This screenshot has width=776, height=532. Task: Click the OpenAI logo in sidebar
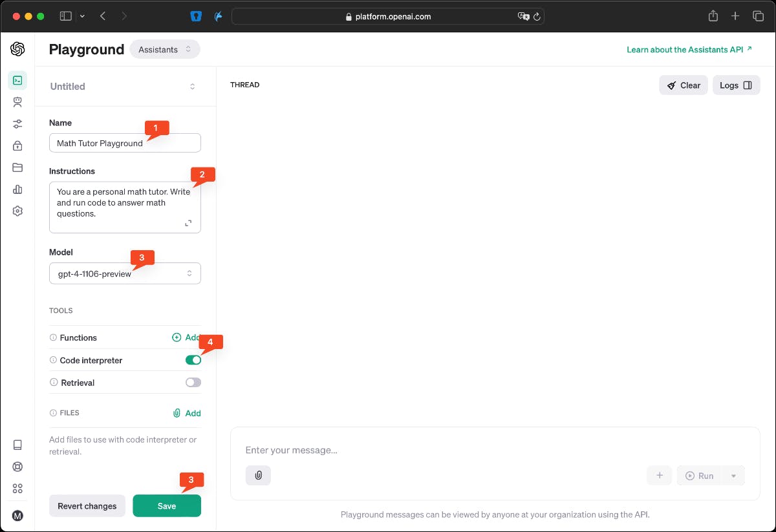[17, 49]
